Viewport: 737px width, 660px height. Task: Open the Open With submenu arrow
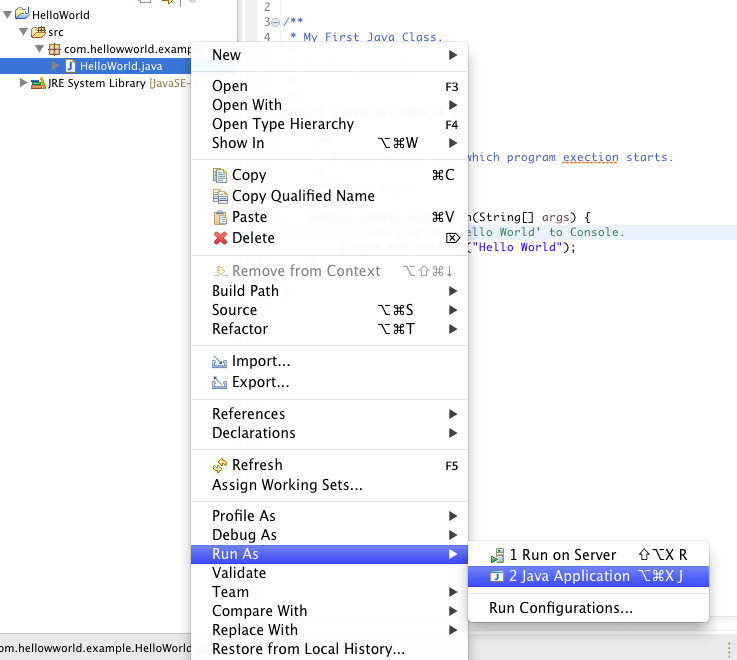[453, 105]
